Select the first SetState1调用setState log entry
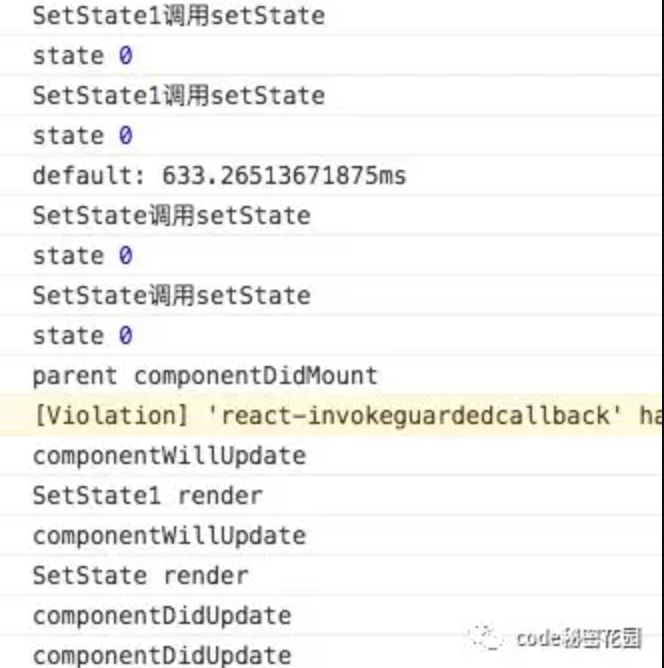The height and width of the screenshot is (668, 664). click(178, 16)
